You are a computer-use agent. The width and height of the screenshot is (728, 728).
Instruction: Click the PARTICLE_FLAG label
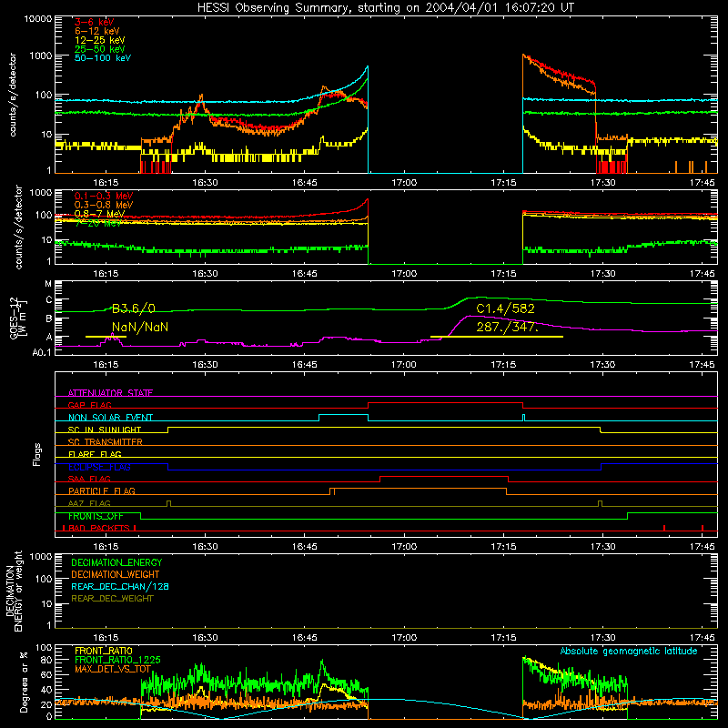coord(102,491)
